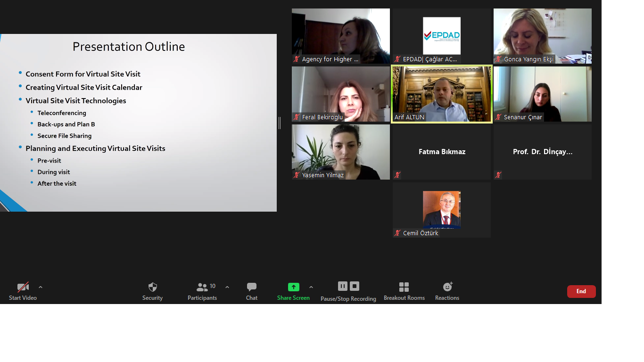Click the green Share Screen icon

(293, 287)
